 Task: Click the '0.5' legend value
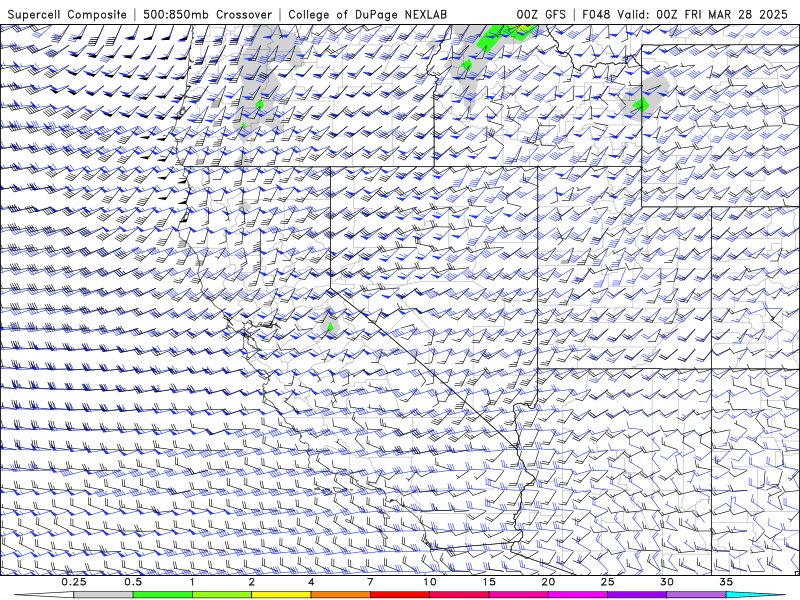tap(133, 582)
